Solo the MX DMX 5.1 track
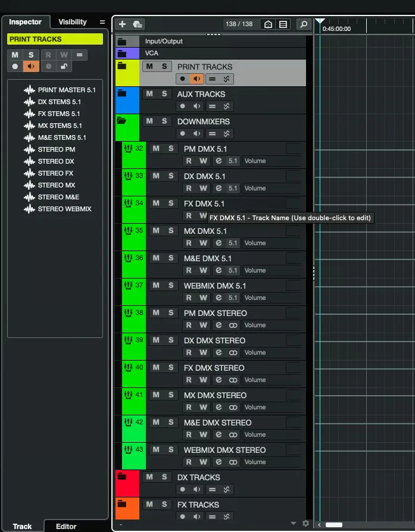 click(x=171, y=230)
